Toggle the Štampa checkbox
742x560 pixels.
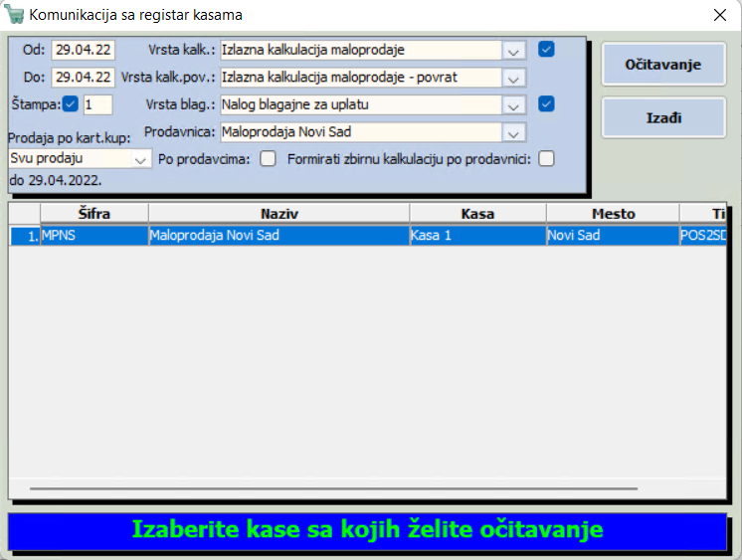click(71, 103)
